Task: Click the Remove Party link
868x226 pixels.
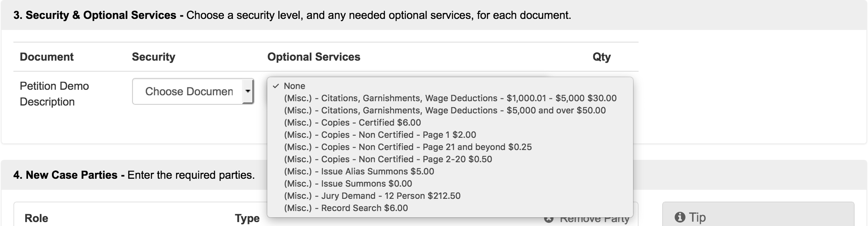Action: click(x=594, y=219)
